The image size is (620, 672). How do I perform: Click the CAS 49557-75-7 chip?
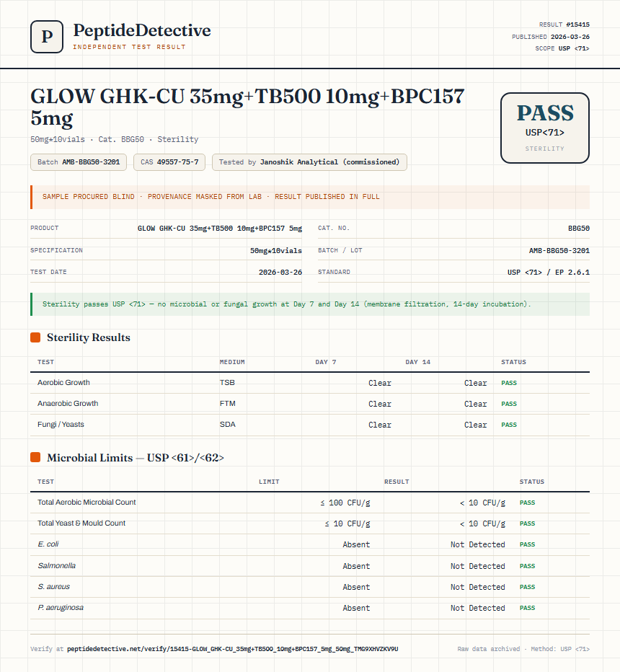pyautogui.click(x=169, y=162)
